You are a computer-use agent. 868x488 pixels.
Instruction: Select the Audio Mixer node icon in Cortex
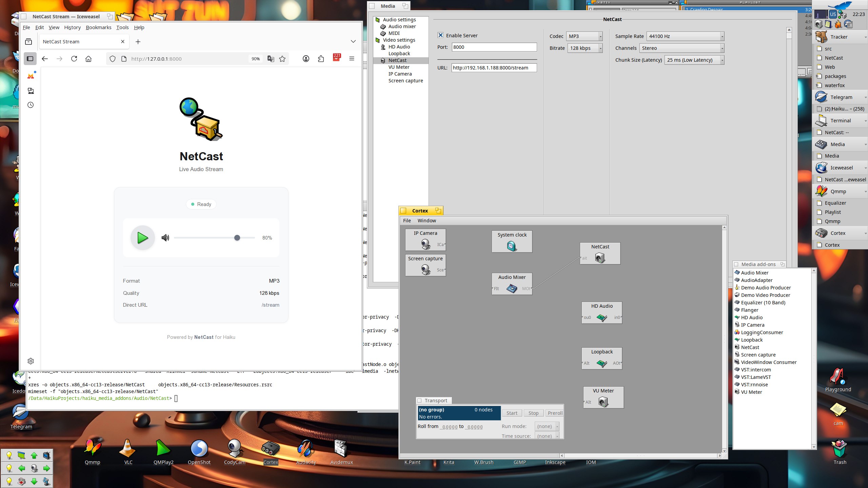(512, 288)
